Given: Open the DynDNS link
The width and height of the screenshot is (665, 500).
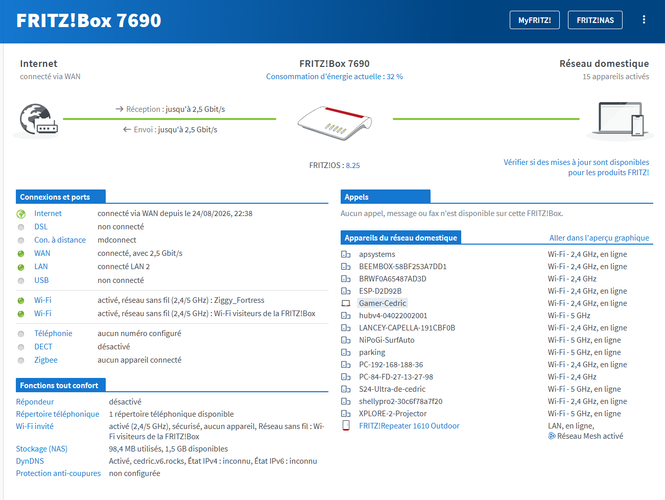Looking at the screenshot, I should click(x=30, y=461).
